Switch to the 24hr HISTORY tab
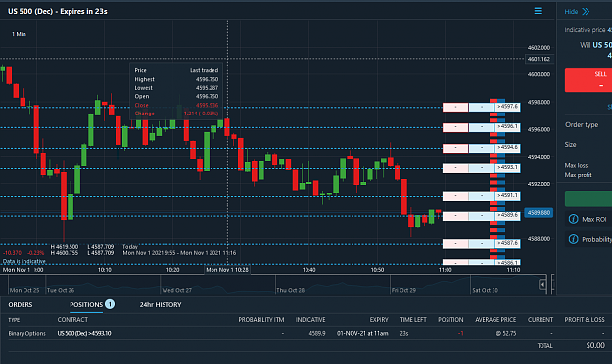612x364 pixels. coord(161,304)
